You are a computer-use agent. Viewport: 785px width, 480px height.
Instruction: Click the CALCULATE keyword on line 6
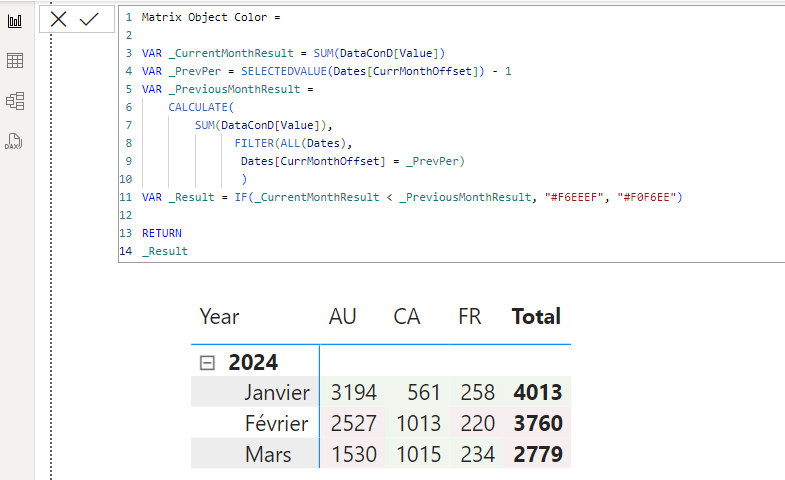(198, 107)
